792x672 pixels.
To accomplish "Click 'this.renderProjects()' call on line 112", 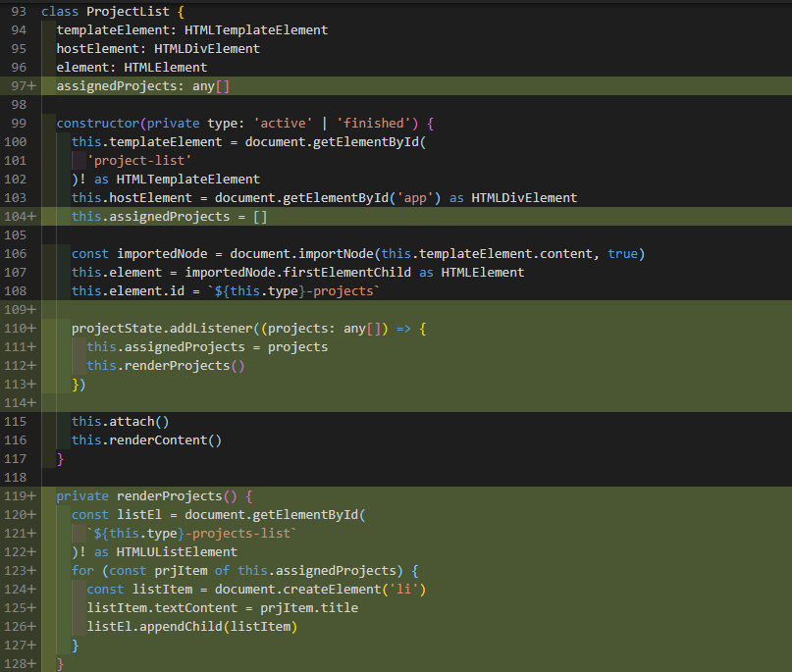I will pos(166,367).
